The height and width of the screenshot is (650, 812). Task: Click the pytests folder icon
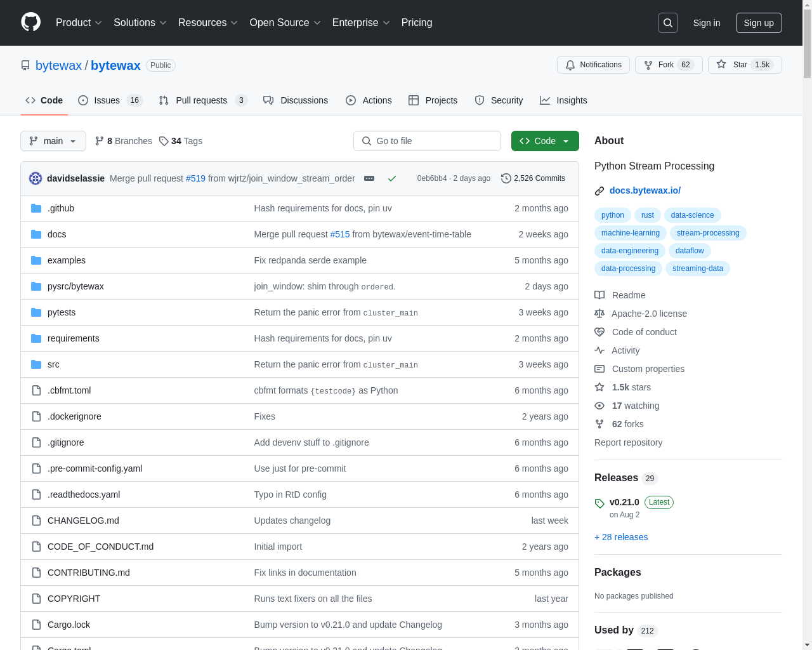coord(36,312)
